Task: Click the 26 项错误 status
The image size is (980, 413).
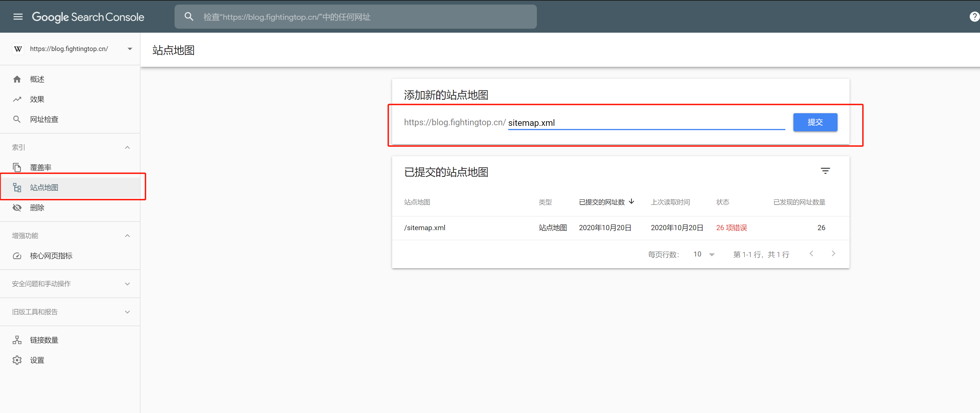Action: [x=731, y=228]
